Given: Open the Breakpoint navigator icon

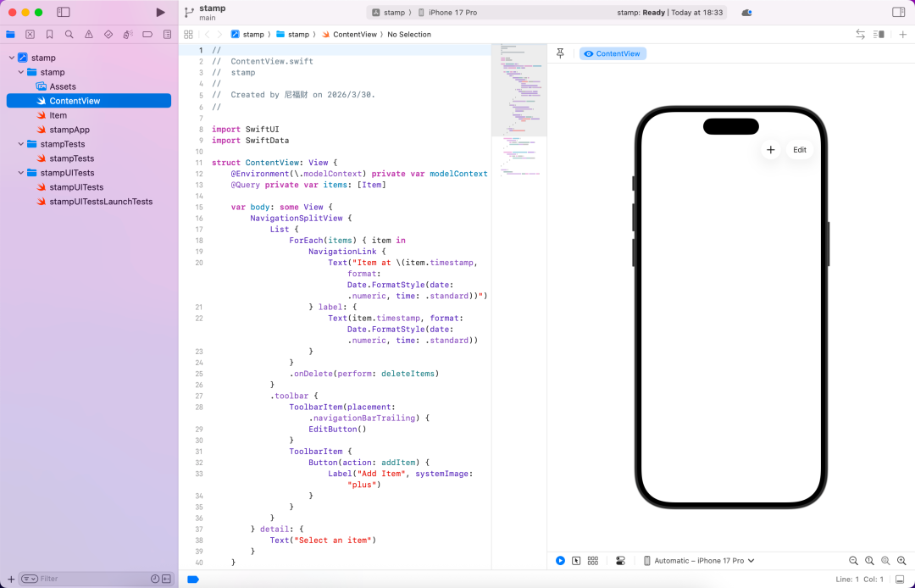Looking at the screenshot, I should (147, 35).
